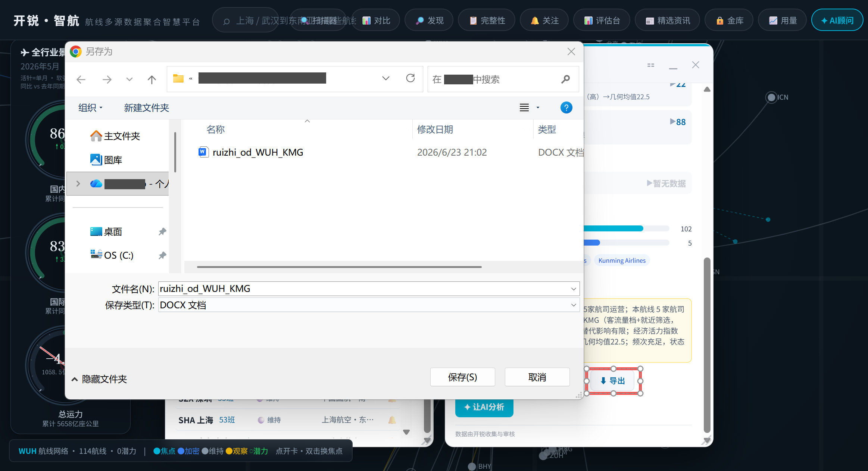The image size is (868, 471).
Task: Click the horizontal scrollbar in file list
Action: (x=339, y=267)
